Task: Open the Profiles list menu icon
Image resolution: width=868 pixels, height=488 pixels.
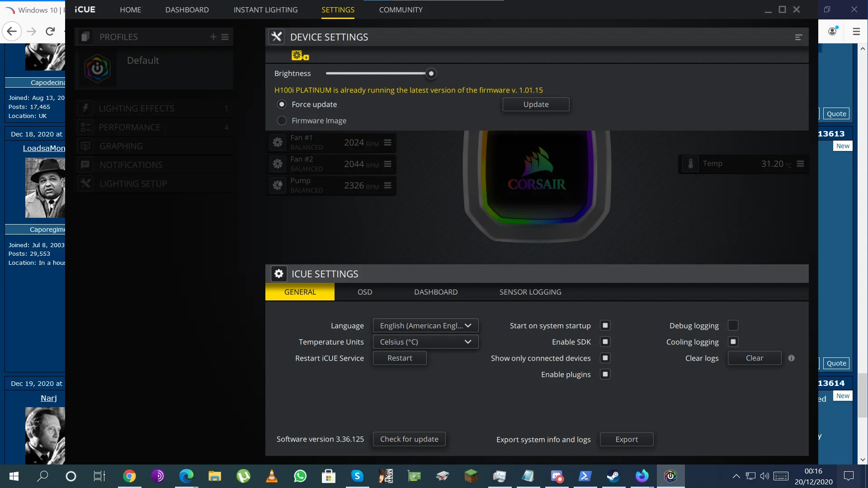Action: tap(225, 37)
